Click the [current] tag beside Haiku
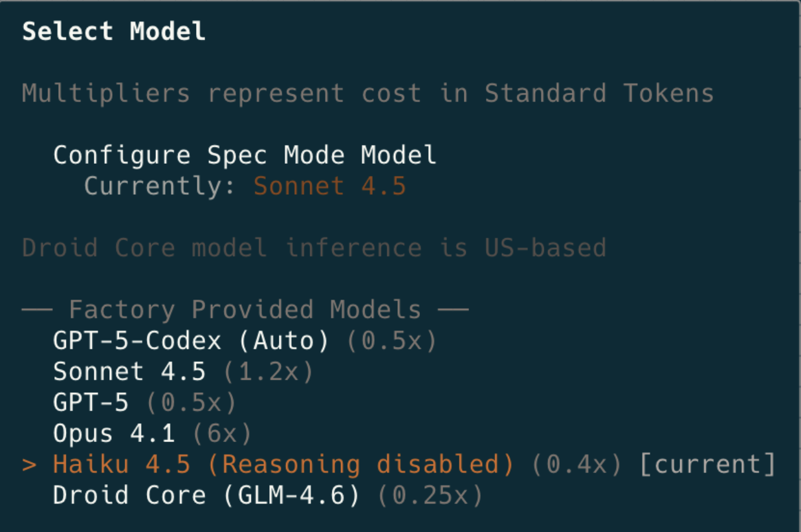Screen dimensions: 801x532 pos(707,465)
